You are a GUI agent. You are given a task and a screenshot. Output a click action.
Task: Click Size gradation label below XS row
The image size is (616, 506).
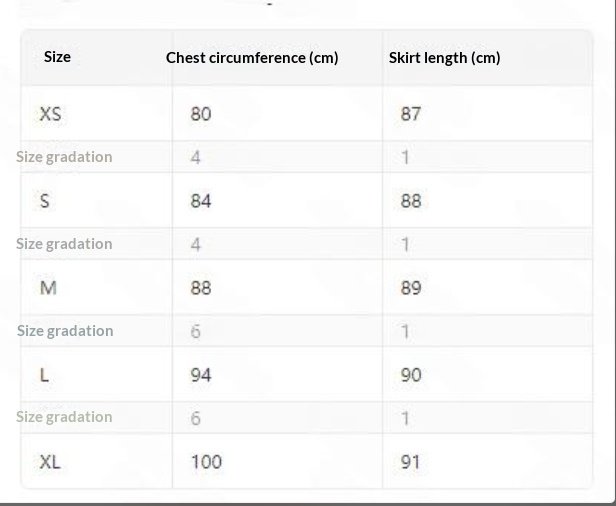pos(64,157)
